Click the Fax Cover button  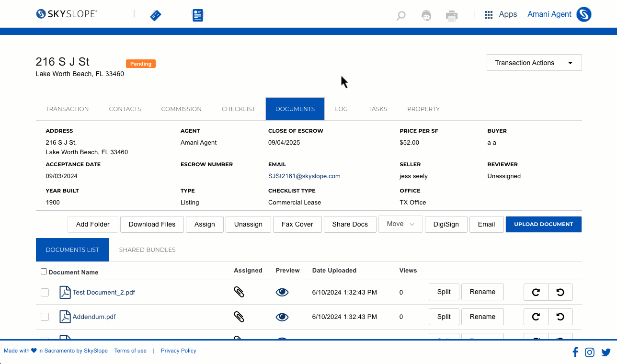[297, 224]
